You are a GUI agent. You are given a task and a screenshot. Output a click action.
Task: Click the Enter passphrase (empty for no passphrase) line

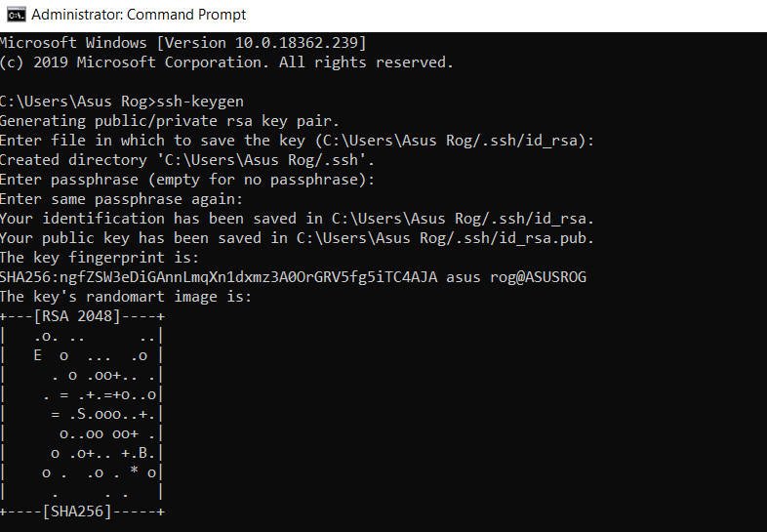[187, 180]
